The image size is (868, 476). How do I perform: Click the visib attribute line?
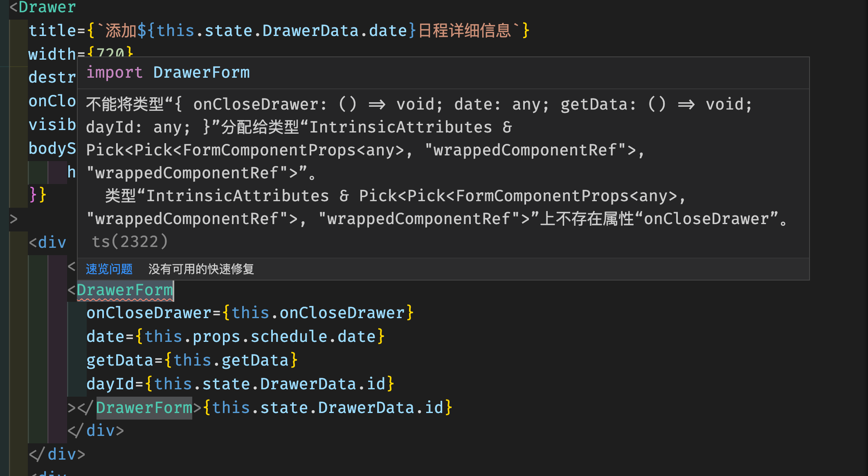click(x=52, y=125)
